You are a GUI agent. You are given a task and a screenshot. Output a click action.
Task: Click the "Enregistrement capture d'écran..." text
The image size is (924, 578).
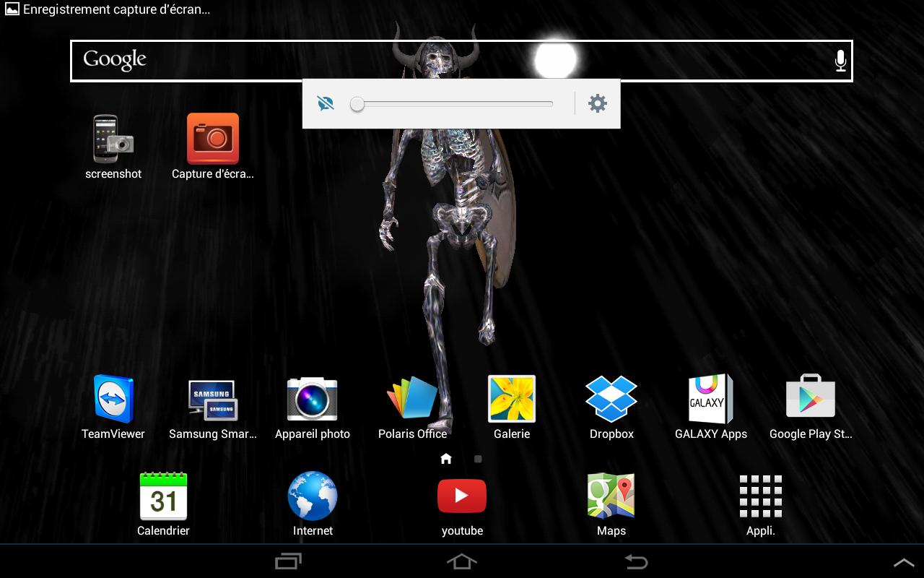coord(117,10)
